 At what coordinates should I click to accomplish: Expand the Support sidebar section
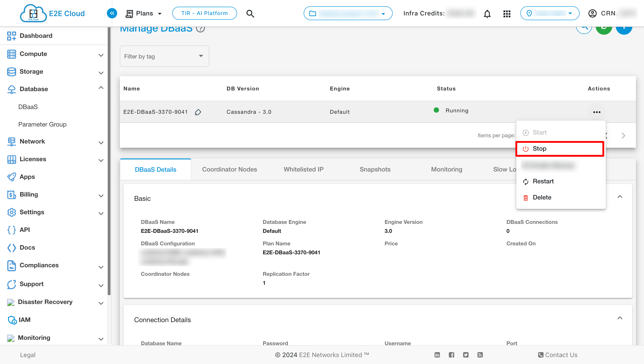(x=101, y=285)
